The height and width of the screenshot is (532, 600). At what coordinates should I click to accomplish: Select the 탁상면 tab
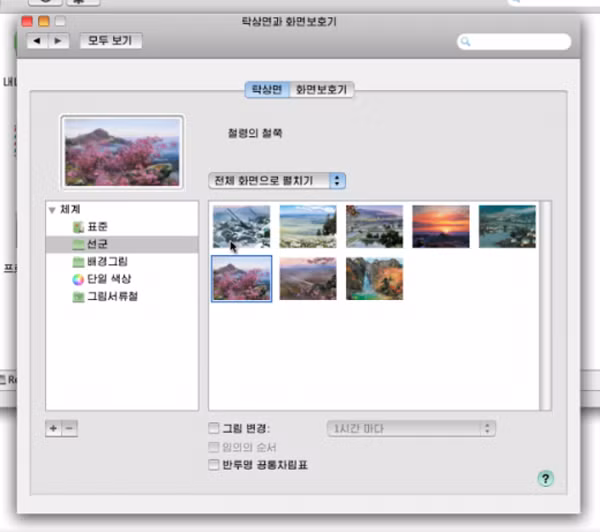(x=266, y=89)
